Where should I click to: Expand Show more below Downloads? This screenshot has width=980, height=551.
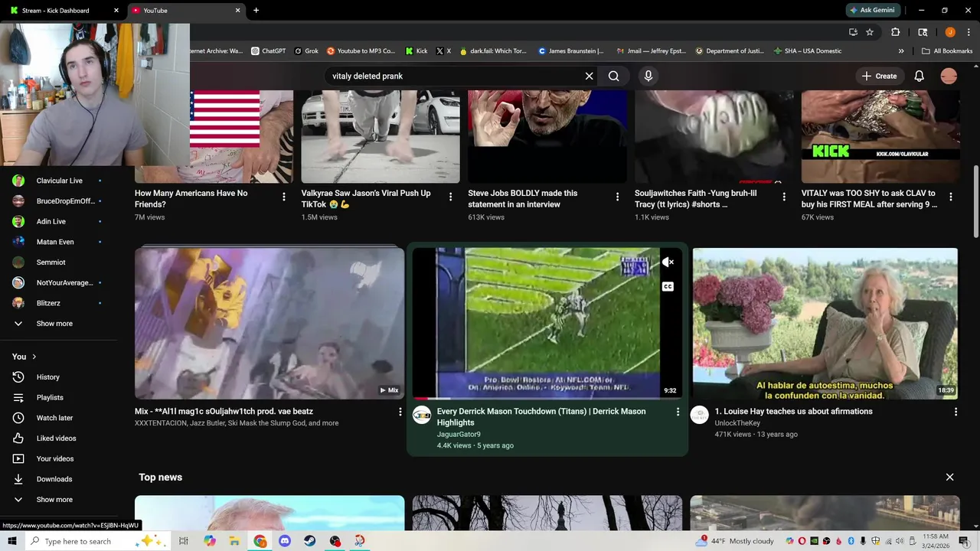tap(54, 500)
